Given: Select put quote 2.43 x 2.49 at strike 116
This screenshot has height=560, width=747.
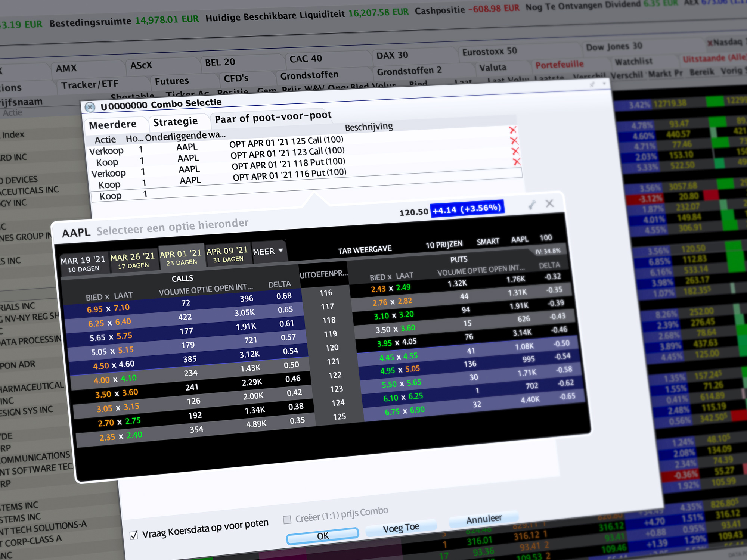Looking at the screenshot, I should (x=391, y=288).
